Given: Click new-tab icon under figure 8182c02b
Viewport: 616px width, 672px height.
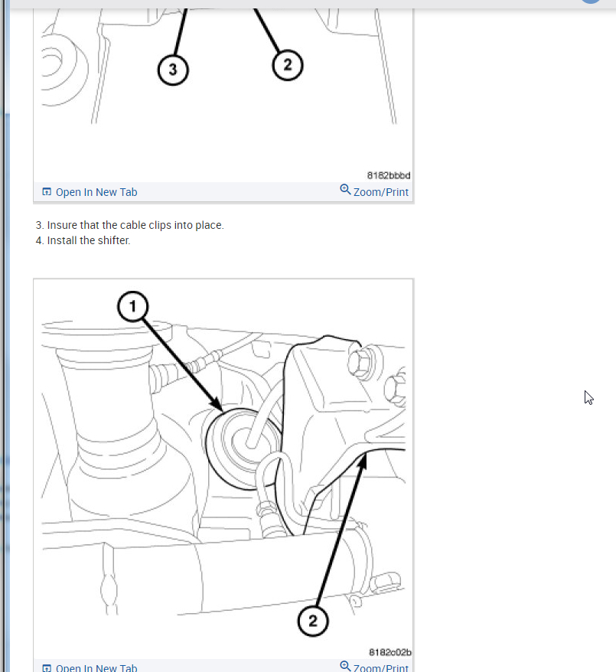Looking at the screenshot, I should pyautogui.click(x=47, y=667).
